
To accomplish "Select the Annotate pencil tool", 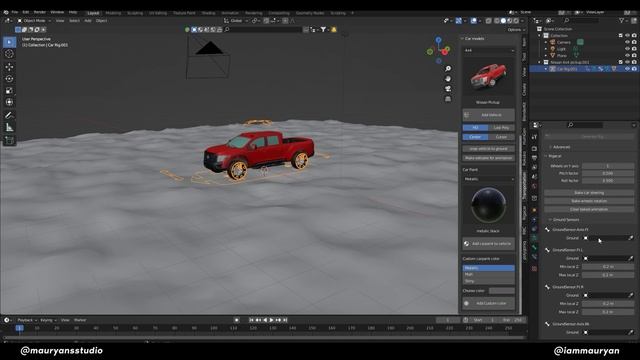I will tap(9, 116).
